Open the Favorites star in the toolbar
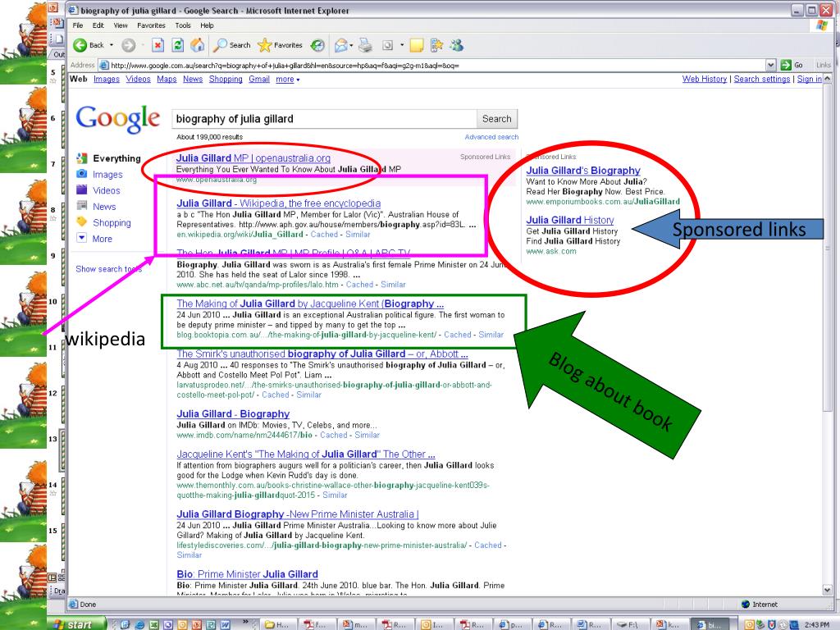 pos(280,45)
